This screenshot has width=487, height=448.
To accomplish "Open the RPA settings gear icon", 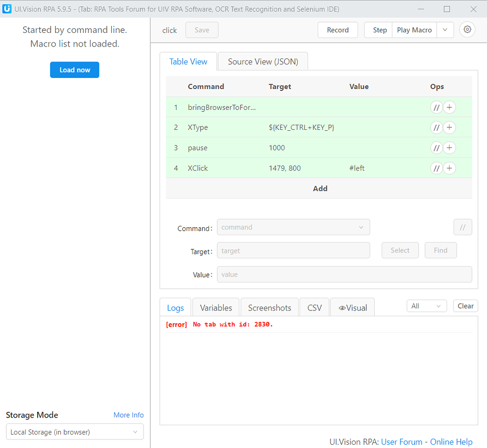I will click(x=467, y=29).
